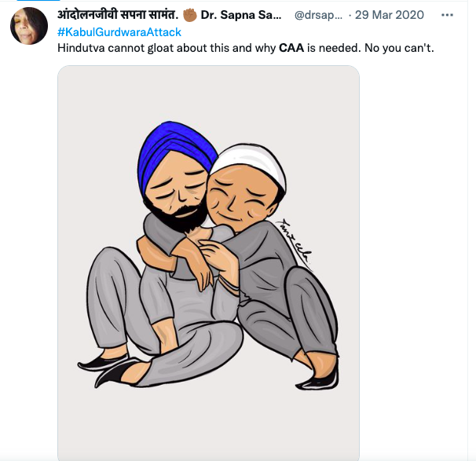Click Dr. Sapna's profile avatar photo
The width and height of the screenshot is (476, 461).
point(29,26)
